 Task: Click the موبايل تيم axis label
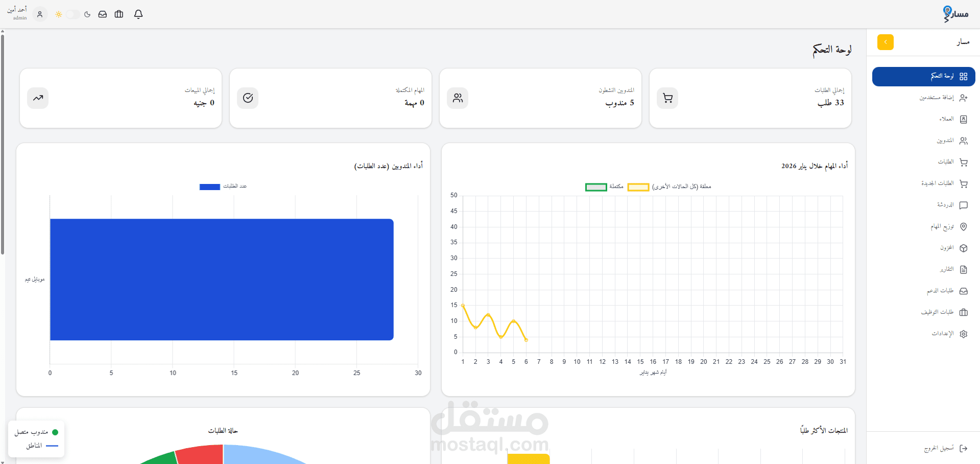35,280
